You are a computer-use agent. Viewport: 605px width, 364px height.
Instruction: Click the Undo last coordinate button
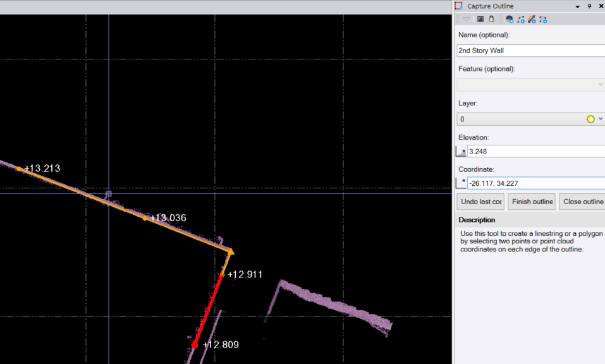tap(480, 202)
